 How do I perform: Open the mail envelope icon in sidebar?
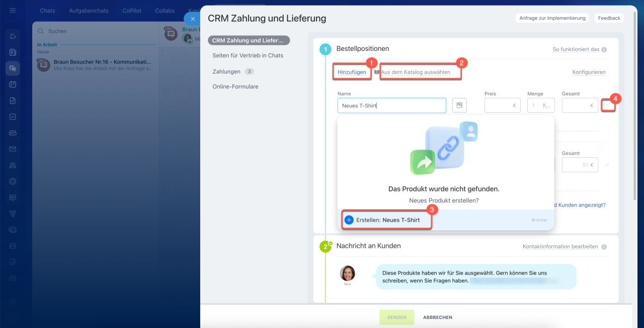[x=13, y=149]
